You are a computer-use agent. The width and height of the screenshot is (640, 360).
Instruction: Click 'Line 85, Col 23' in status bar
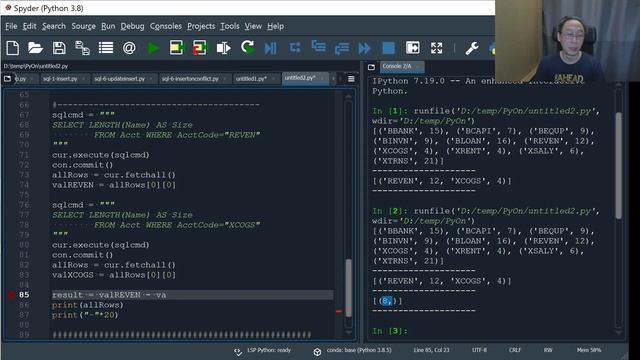coord(431,350)
